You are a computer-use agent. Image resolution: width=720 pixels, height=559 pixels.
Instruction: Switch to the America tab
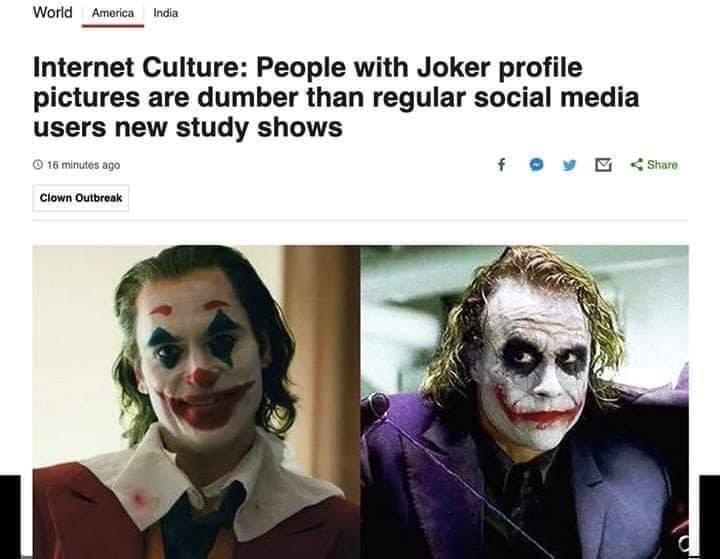tap(112, 14)
